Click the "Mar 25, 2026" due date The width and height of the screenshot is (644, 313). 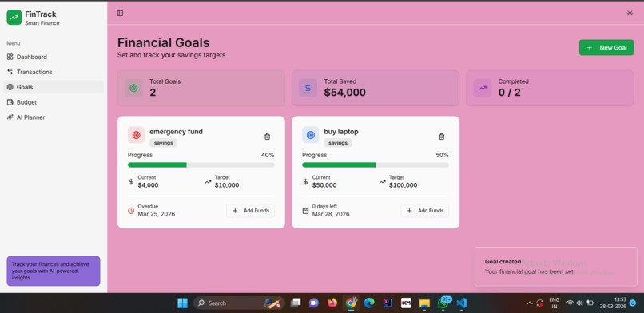coord(156,214)
